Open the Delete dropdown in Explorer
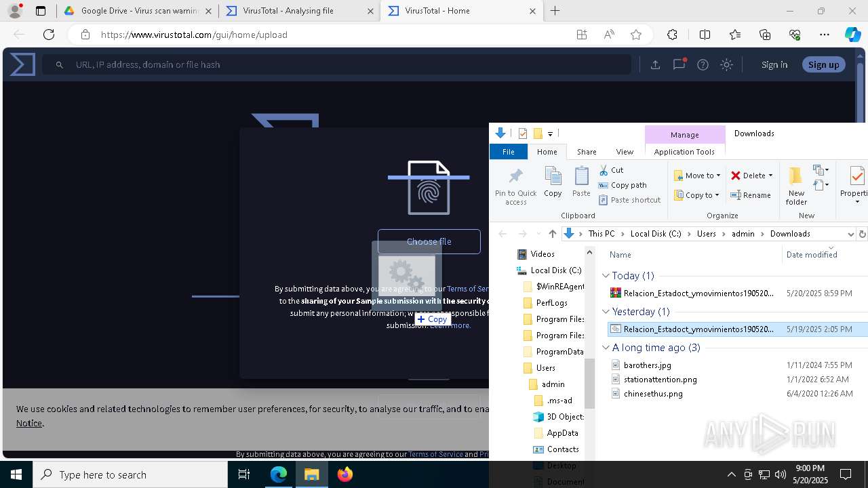 click(x=752, y=176)
